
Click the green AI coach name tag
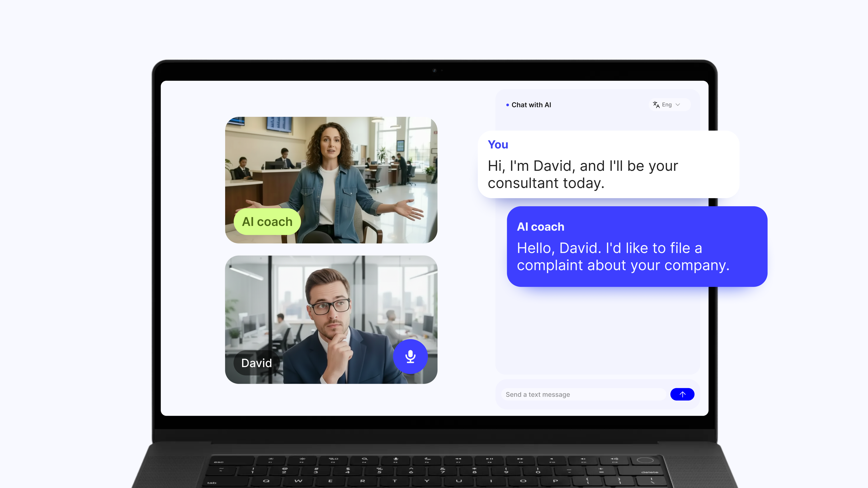click(267, 222)
